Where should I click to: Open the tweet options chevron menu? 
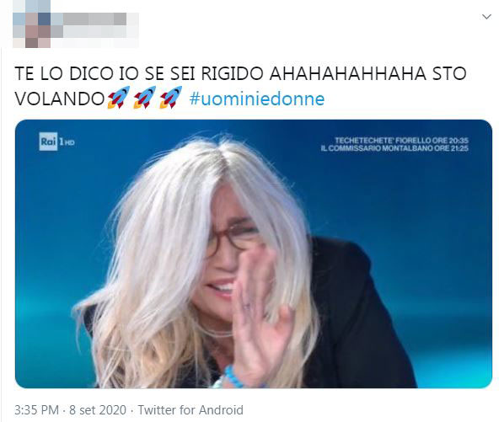point(486,17)
